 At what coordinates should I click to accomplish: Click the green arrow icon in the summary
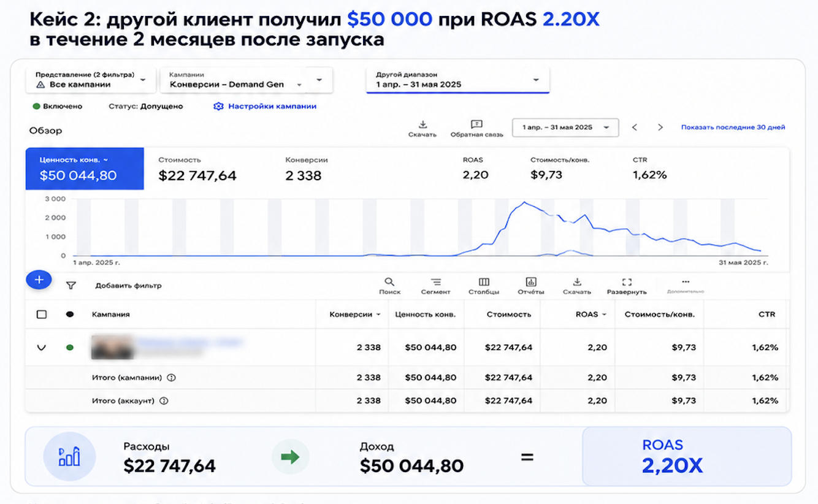coord(291,457)
